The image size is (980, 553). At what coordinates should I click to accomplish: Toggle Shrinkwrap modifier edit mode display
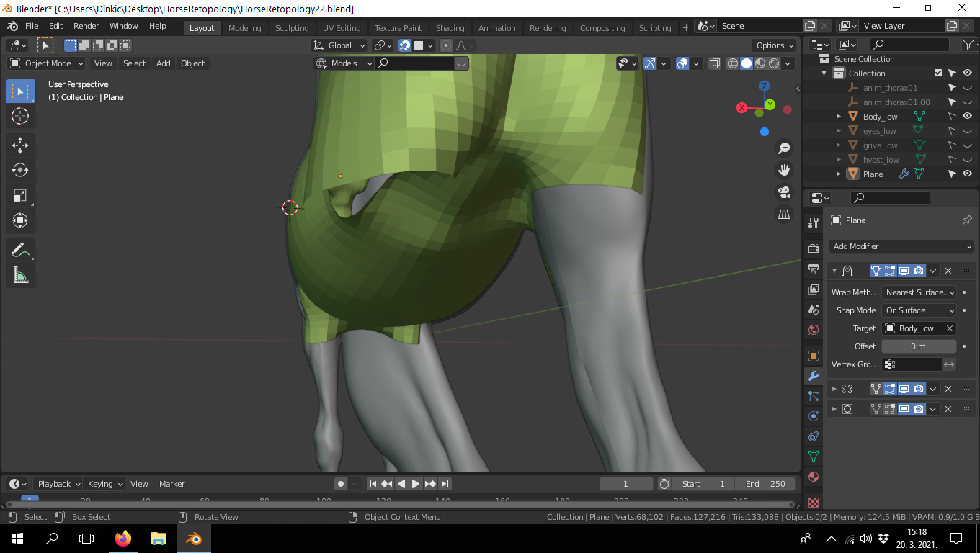pos(890,271)
